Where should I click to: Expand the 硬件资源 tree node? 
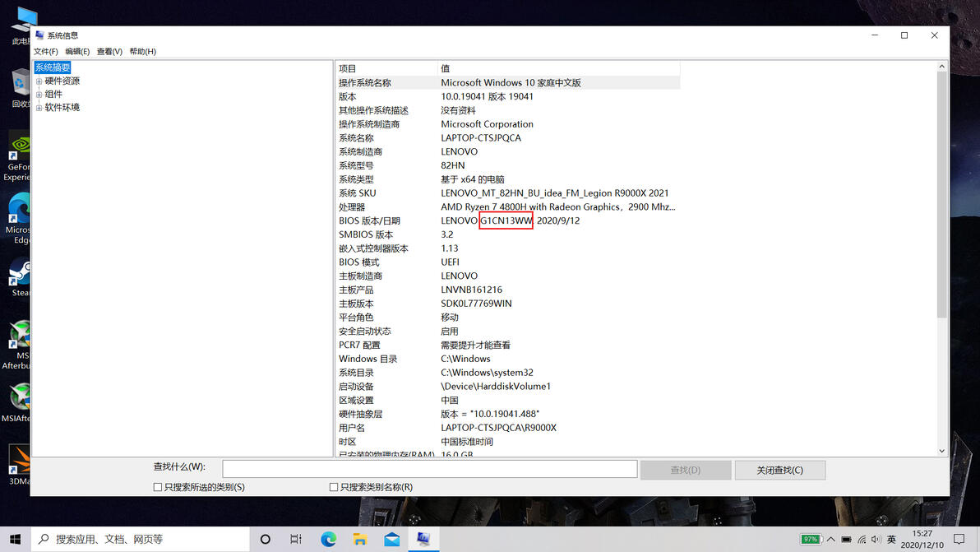click(x=39, y=81)
